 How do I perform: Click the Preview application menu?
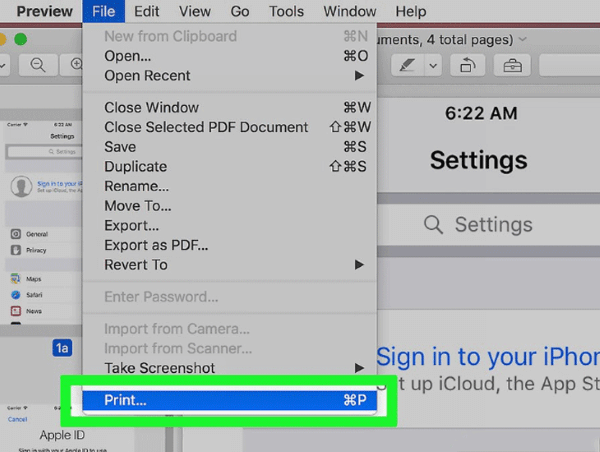coord(44,12)
